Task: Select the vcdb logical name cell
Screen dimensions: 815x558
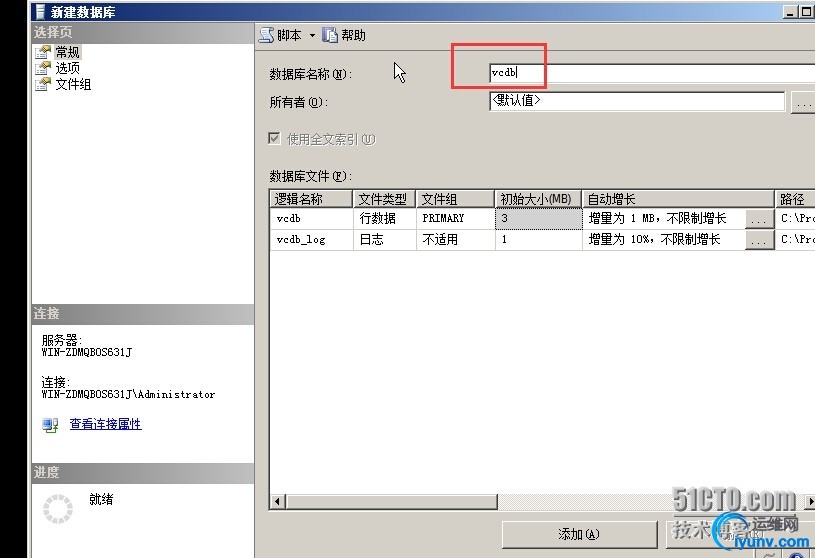Action: [311, 218]
